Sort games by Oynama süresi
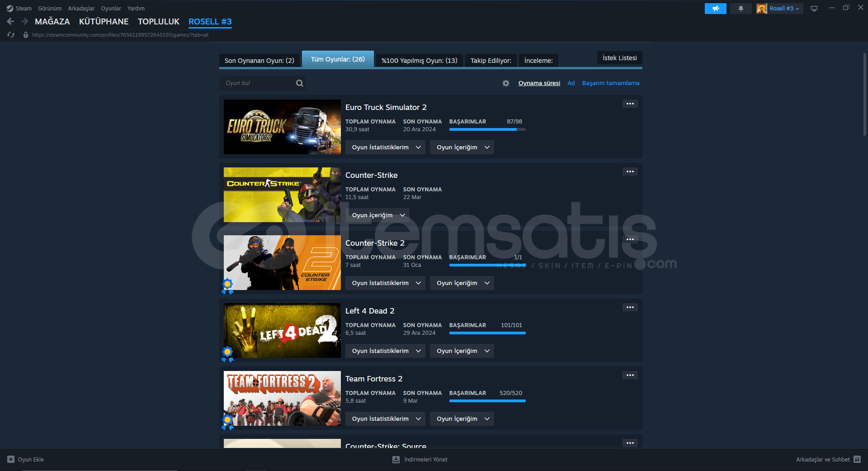The image size is (868, 471). tap(539, 83)
